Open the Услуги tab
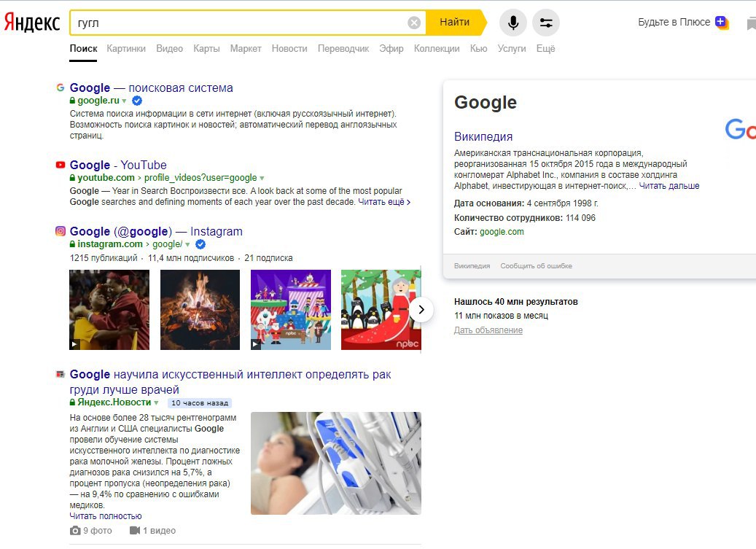Viewport: 756px width, 549px height. (x=512, y=49)
